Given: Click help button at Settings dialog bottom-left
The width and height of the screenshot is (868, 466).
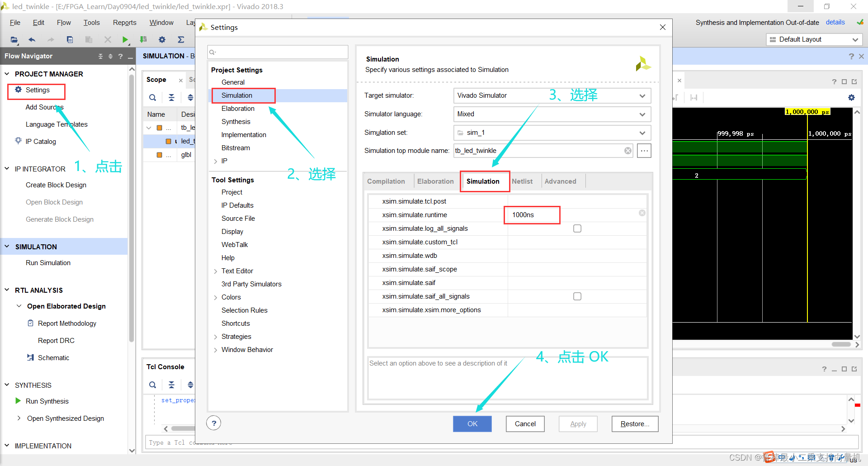Looking at the screenshot, I should tap(213, 423).
